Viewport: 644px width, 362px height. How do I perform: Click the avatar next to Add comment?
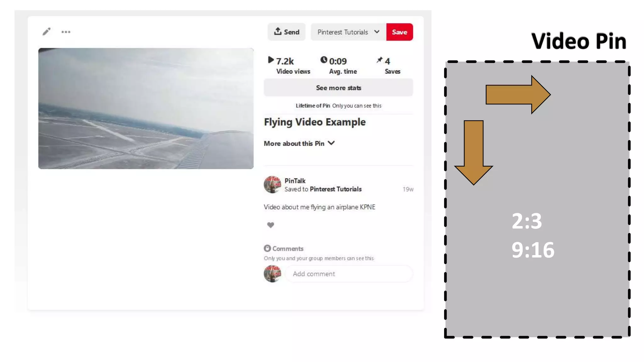coord(272,273)
